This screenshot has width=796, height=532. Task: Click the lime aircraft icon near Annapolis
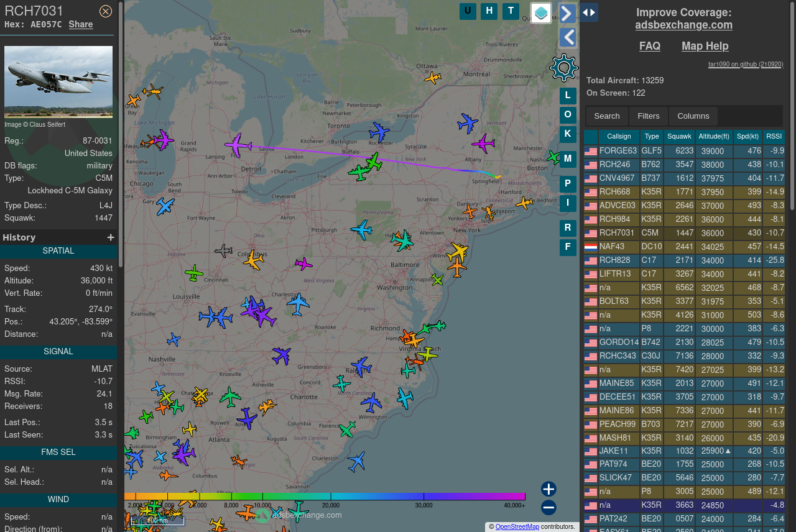point(437,280)
